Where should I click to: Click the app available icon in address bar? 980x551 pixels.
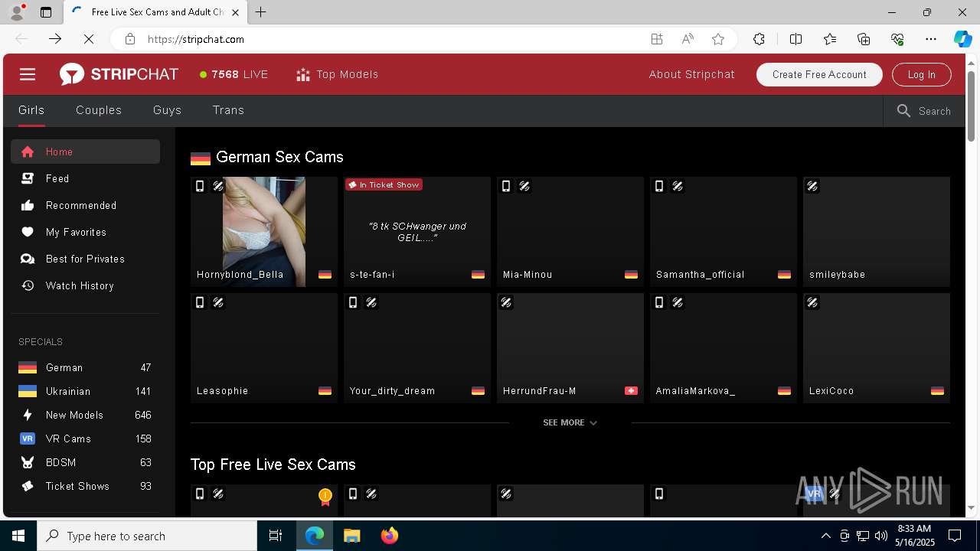point(657,39)
